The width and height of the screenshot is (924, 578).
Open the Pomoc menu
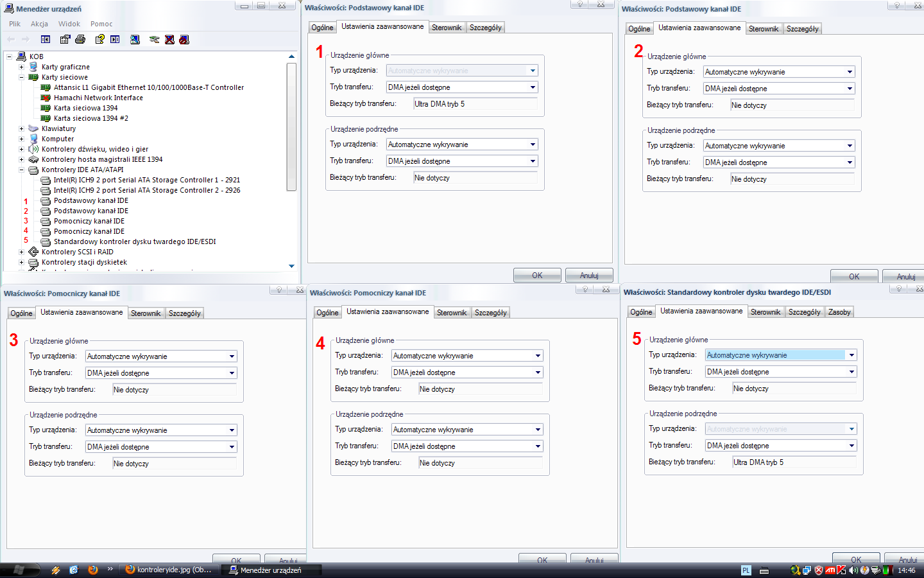click(x=101, y=24)
